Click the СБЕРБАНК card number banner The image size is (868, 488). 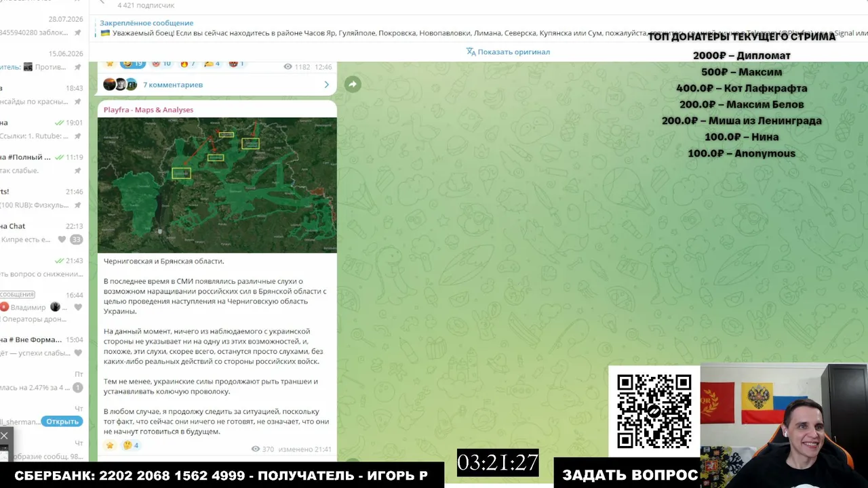221,475
